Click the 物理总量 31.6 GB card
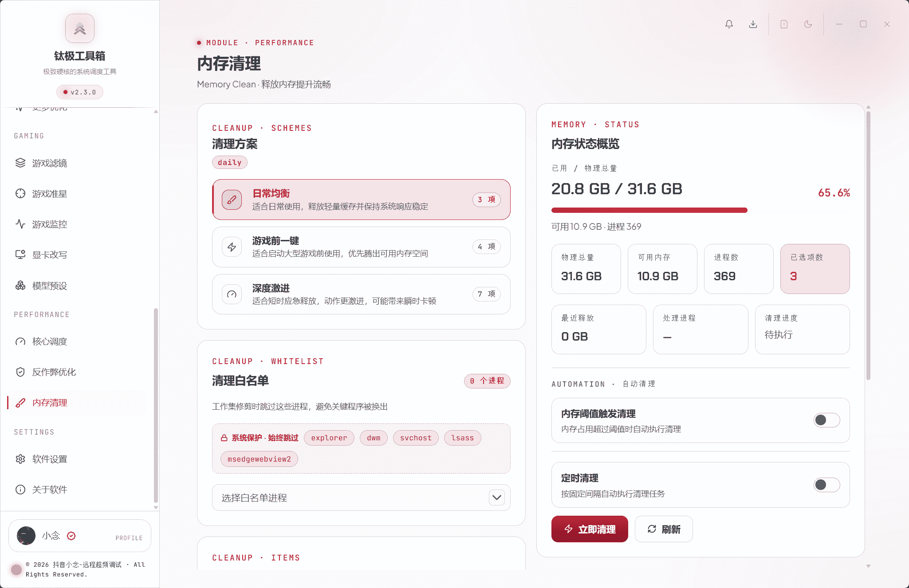909x588 pixels. tap(586, 269)
